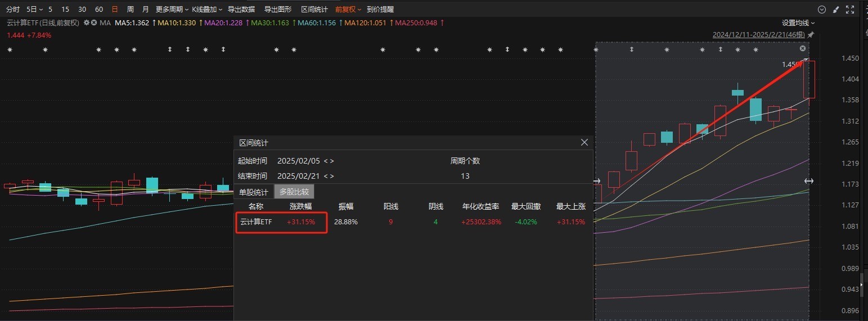
Task: Switch to the 单股统计 tab
Action: [254, 192]
